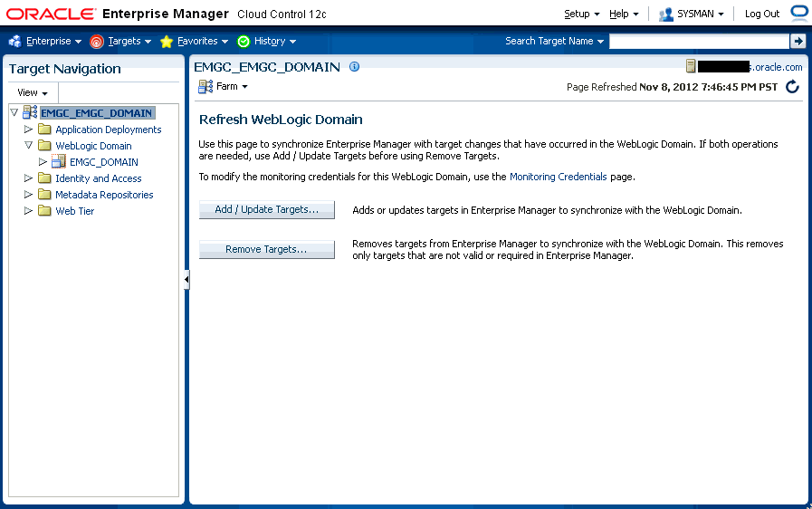
Task: Click into the target search input field
Action: point(699,41)
